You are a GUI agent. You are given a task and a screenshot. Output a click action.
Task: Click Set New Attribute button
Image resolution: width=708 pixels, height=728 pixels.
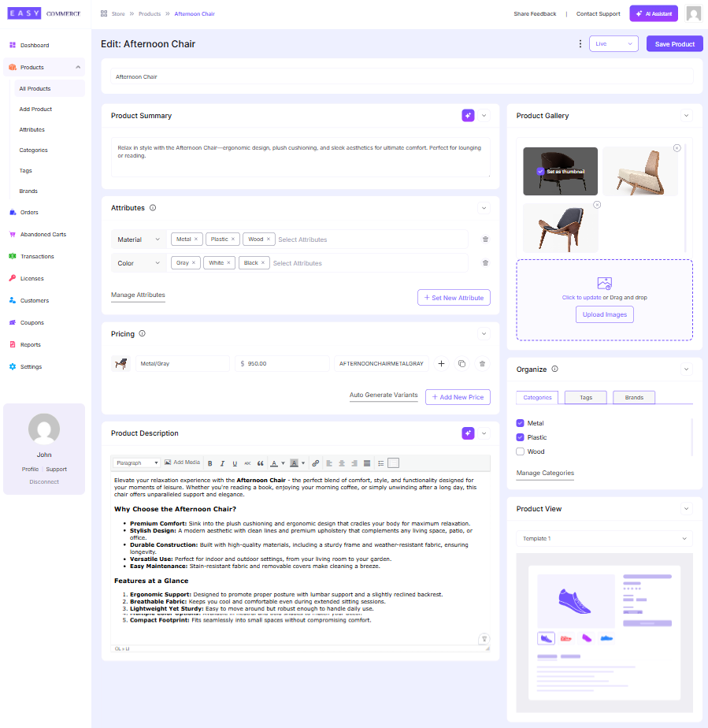(454, 298)
